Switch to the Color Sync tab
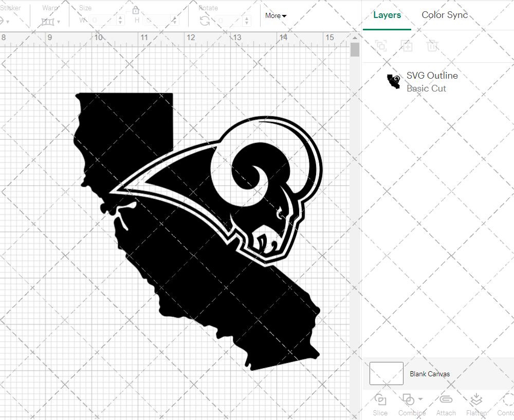 [445, 15]
